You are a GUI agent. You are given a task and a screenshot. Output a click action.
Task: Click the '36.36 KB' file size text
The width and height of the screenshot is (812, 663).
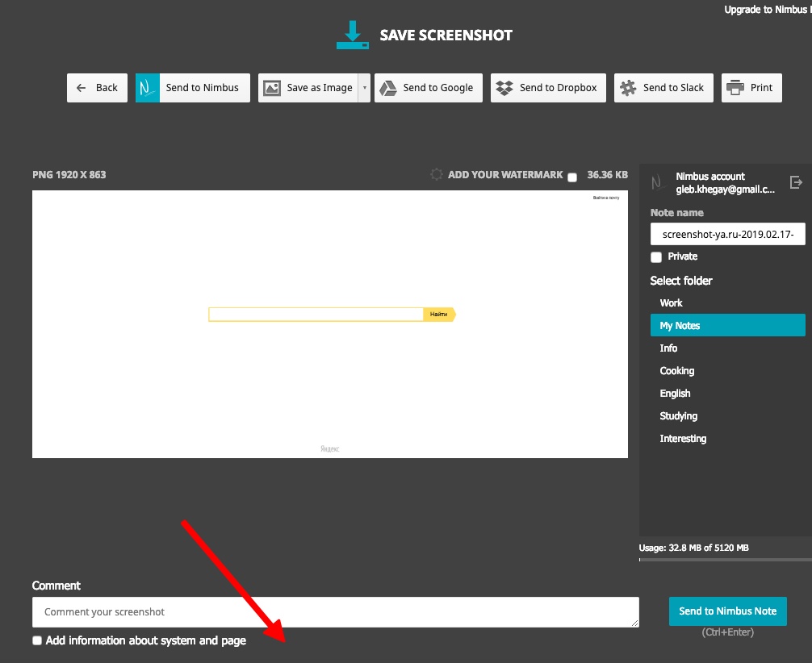[x=608, y=175]
